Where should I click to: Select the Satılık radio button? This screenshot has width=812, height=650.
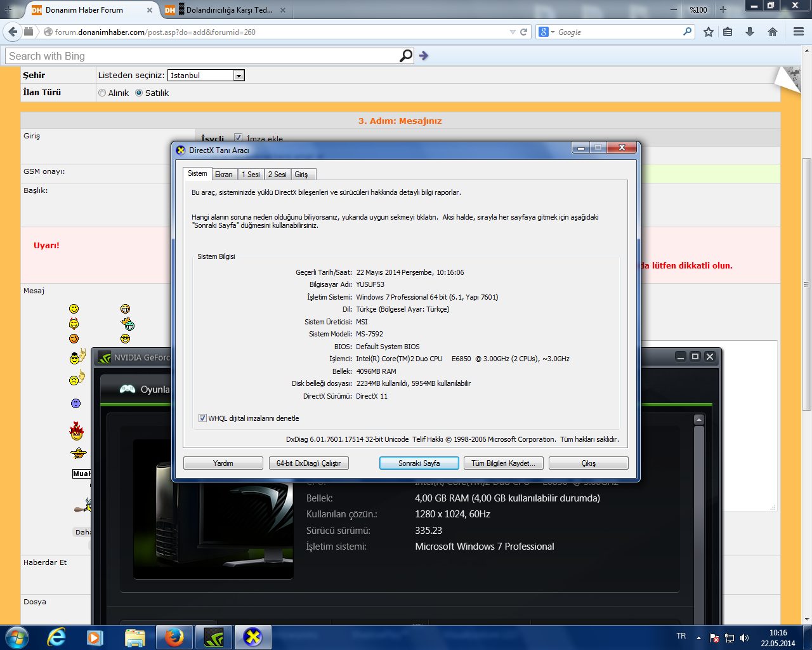[x=139, y=93]
